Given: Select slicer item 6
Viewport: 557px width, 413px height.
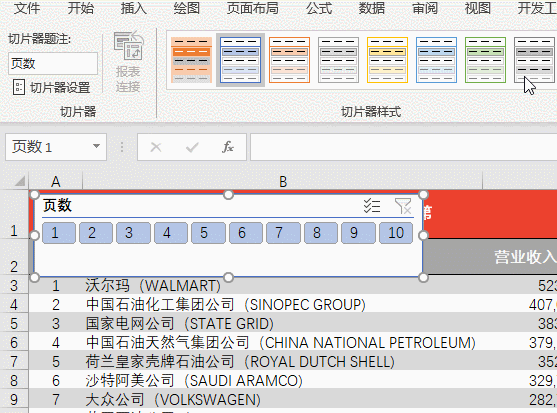Looking at the screenshot, I should pyautogui.click(x=246, y=233).
